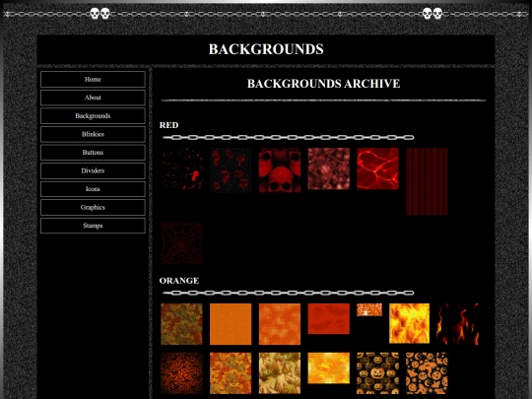Click the BACKGROUNDS page title
Viewport: 532px width, 399px height.
tap(266, 49)
